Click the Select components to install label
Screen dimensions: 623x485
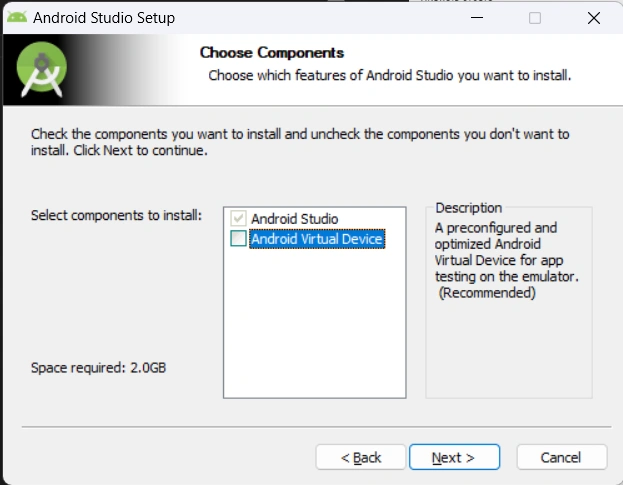click(116, 215)
